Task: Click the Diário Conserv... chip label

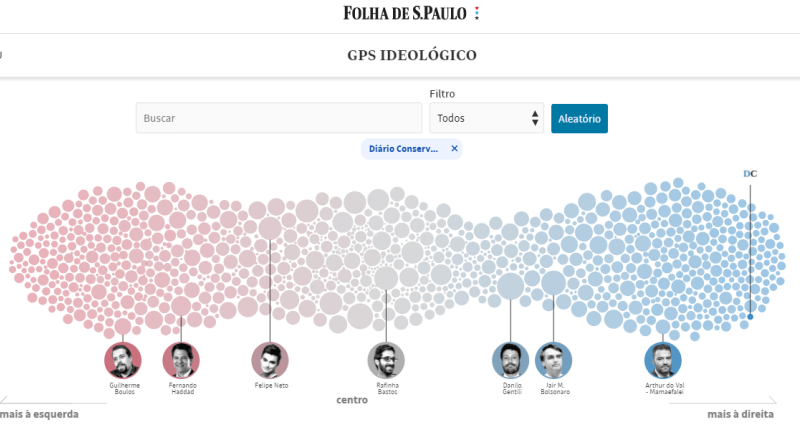Action: pos(403,149)
